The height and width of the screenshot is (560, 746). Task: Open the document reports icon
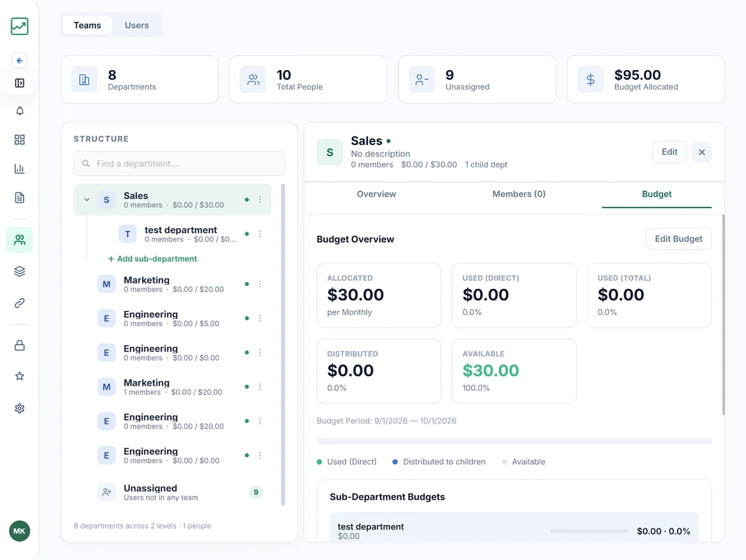(x=20, y=197)
